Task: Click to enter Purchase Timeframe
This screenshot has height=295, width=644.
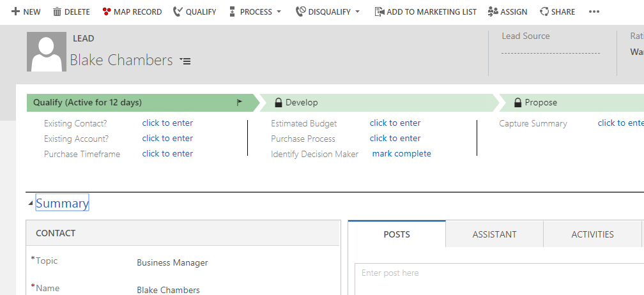Action: click(167, 154)
